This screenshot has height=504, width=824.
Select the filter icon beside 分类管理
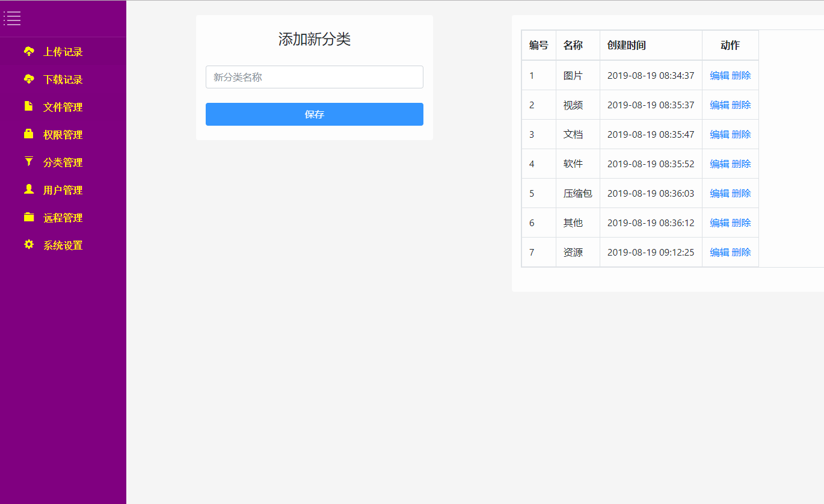coord(28,162)
